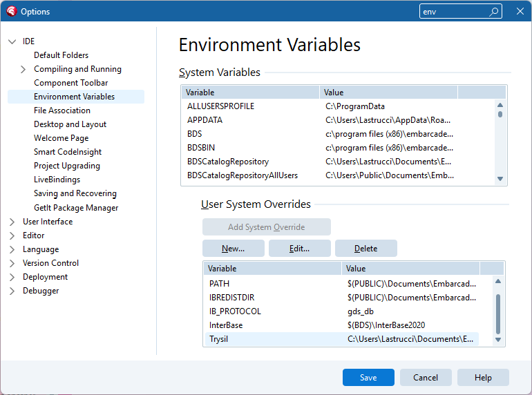Select the Version Control item
The image size is (532, 395).
pos(50,263)
